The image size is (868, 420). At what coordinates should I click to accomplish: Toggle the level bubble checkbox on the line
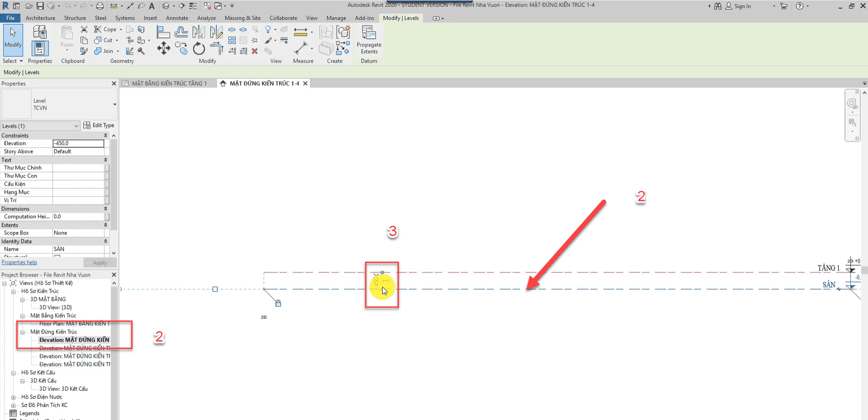(x=215, y=289)
